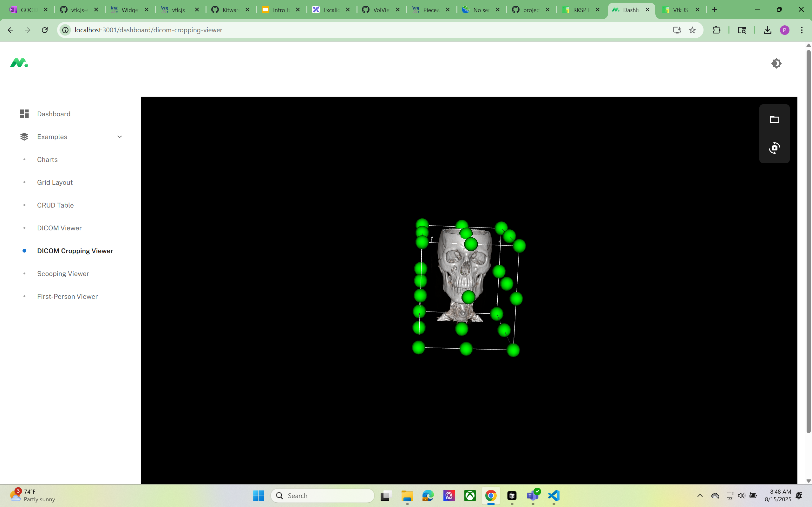Image resolution: width=812 pixels, height=507 pixels.
Task: Open the CRUD Table example
Action: [x=56, y=205]
